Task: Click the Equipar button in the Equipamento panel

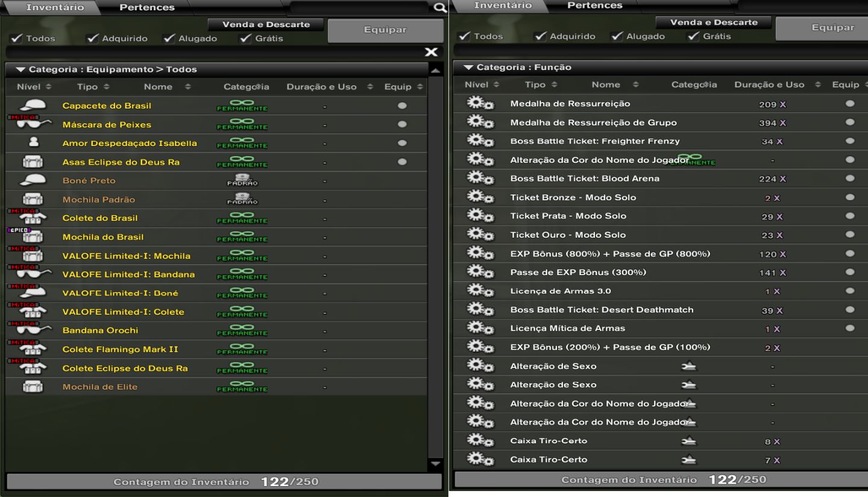Action: (x=385, y=30)
